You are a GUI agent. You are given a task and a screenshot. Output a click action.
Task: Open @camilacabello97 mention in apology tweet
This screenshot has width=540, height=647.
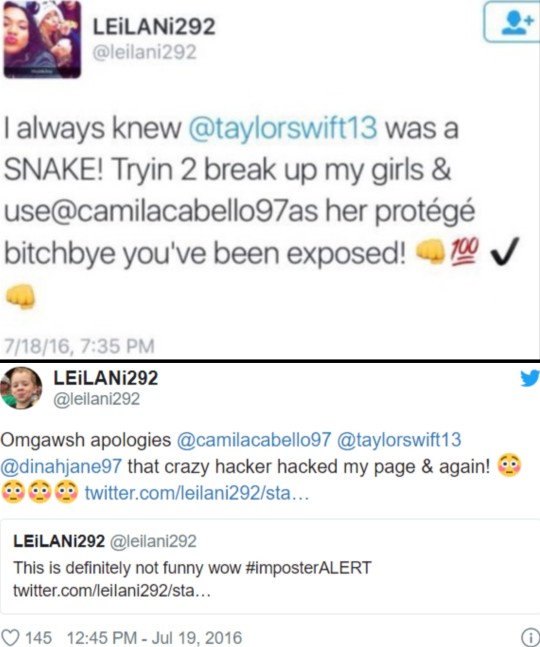pos(254,440)
